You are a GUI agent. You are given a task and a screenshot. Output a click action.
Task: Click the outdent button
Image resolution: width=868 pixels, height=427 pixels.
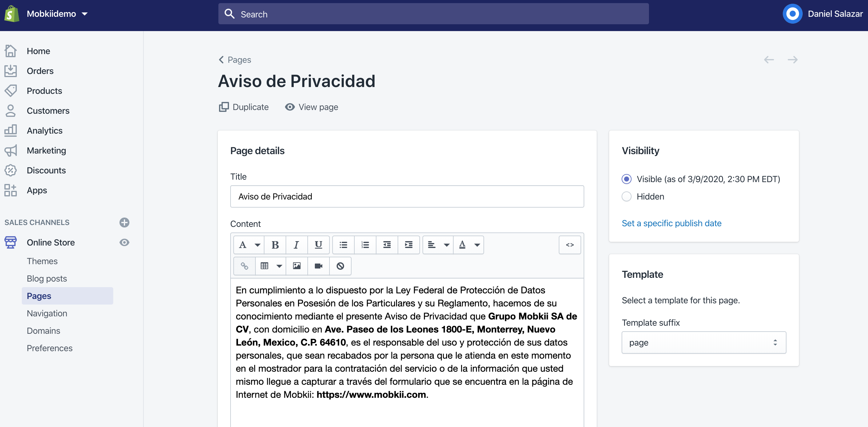[387, 245]
